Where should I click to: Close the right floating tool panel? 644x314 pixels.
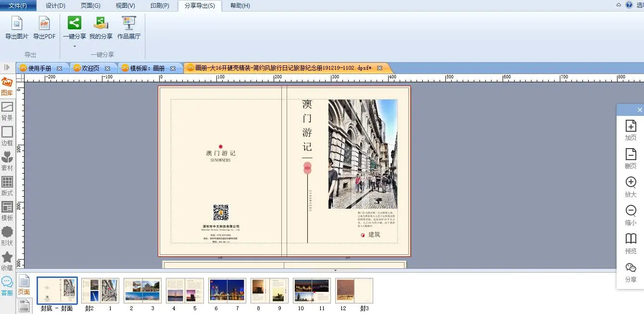pos(639,110)
